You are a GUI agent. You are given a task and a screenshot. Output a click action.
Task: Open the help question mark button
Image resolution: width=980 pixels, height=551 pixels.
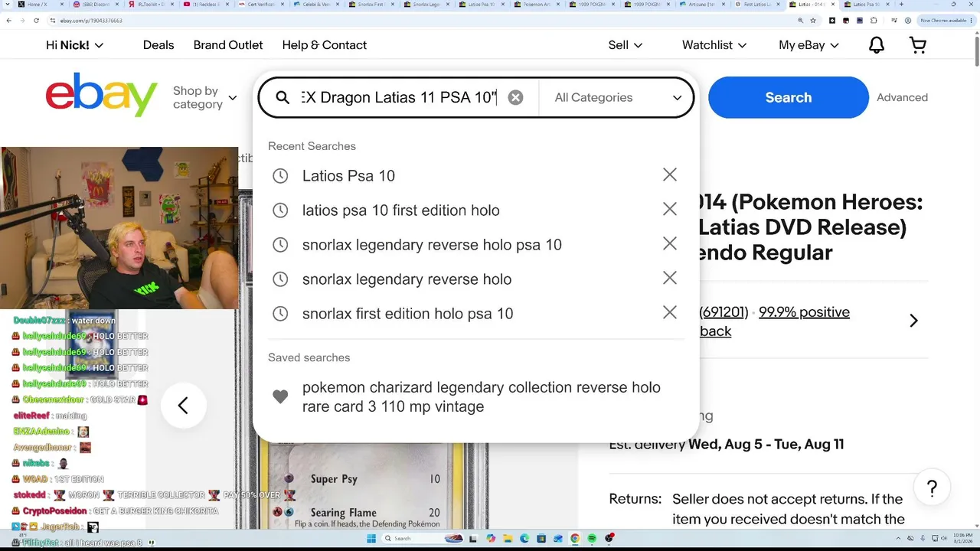[x=932, y=488]
